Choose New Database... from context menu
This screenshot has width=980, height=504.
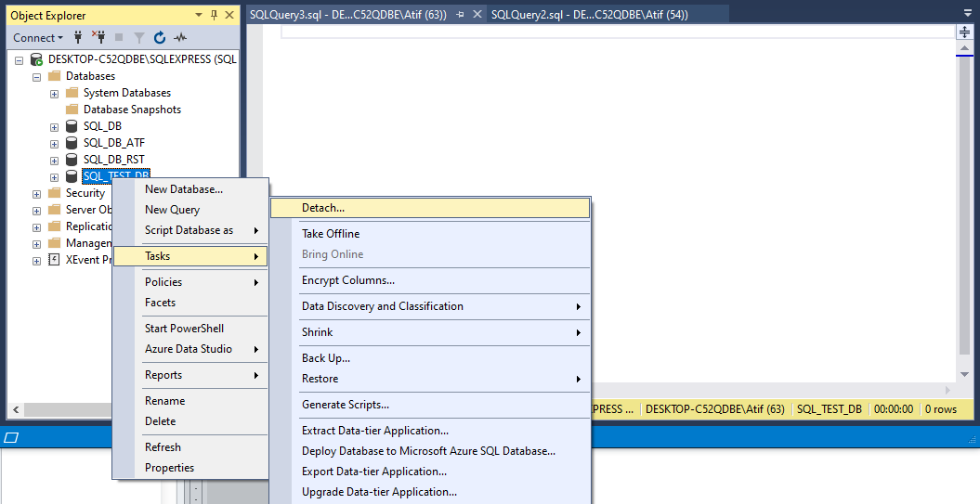click(x=190, y=189)
